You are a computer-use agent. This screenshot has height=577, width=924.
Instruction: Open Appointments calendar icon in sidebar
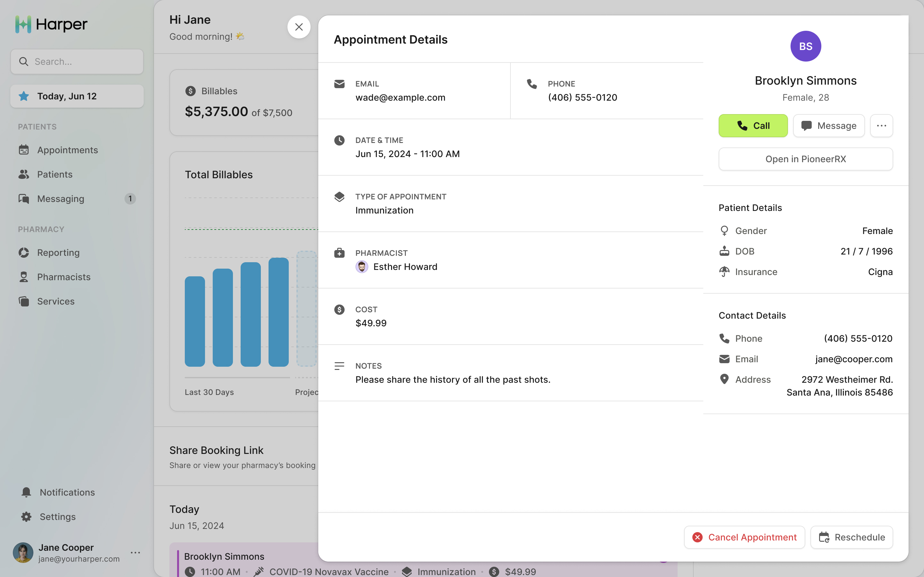[24, 150]
